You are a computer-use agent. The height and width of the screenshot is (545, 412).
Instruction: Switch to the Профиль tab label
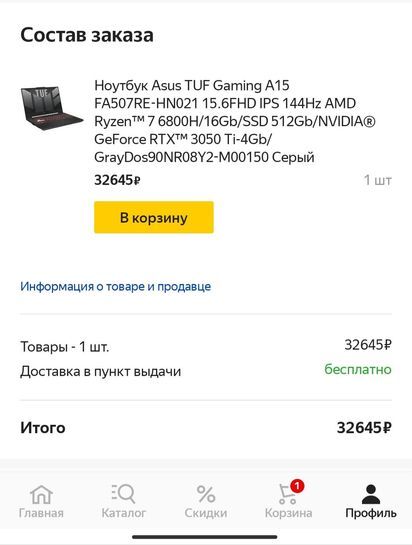click(x=371, y=513)
